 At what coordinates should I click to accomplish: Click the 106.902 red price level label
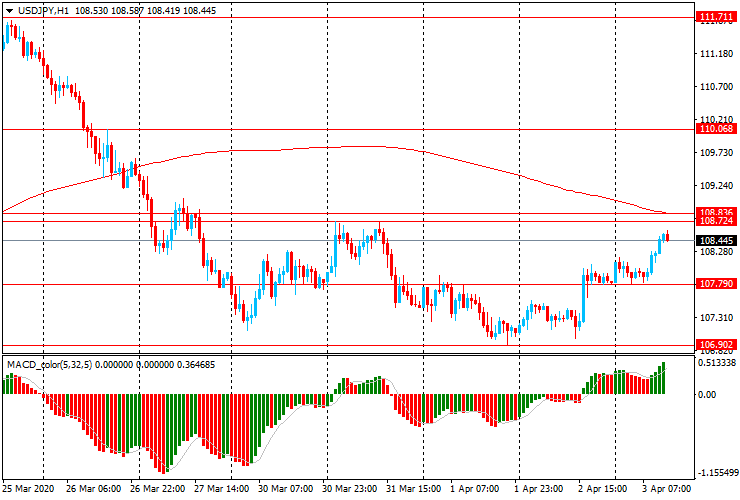(716, 345)
